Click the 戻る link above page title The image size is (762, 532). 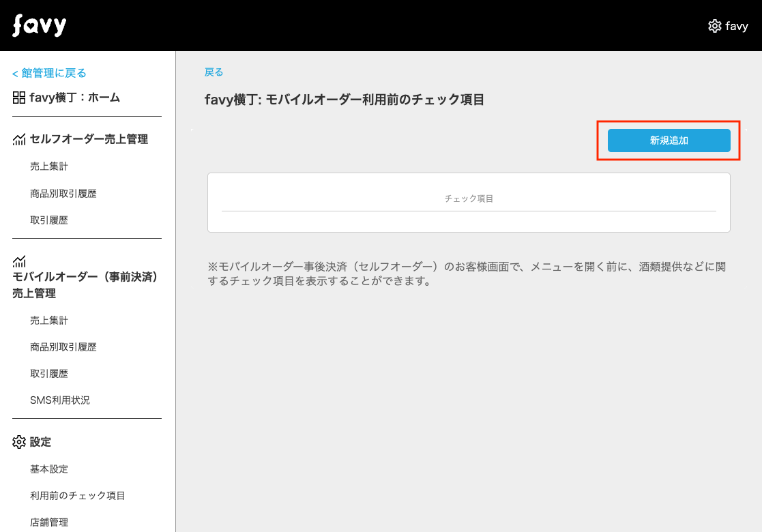[x=214, y=72]
